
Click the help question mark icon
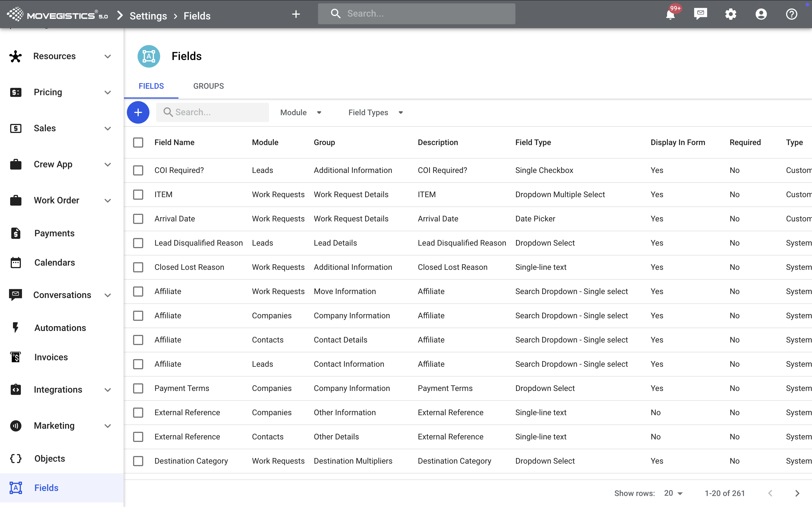pos(791,14)
